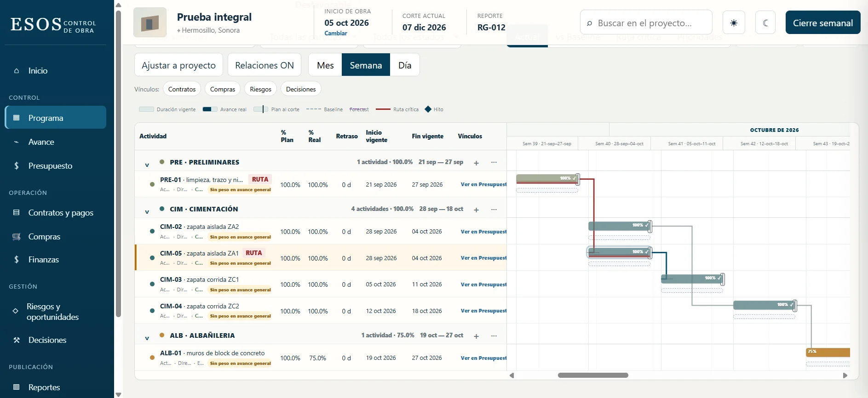The width and height of the screenshot is (868, 398).
Task: Toggle Relaciones ON button
Action: pyautogui.click(x=264, y=65)
